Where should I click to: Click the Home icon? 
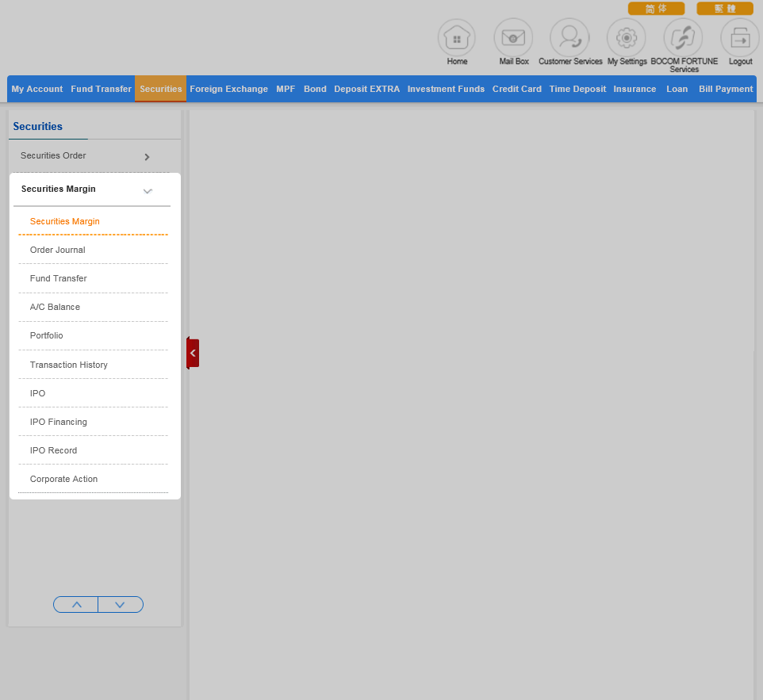click(x=457, y=38)
